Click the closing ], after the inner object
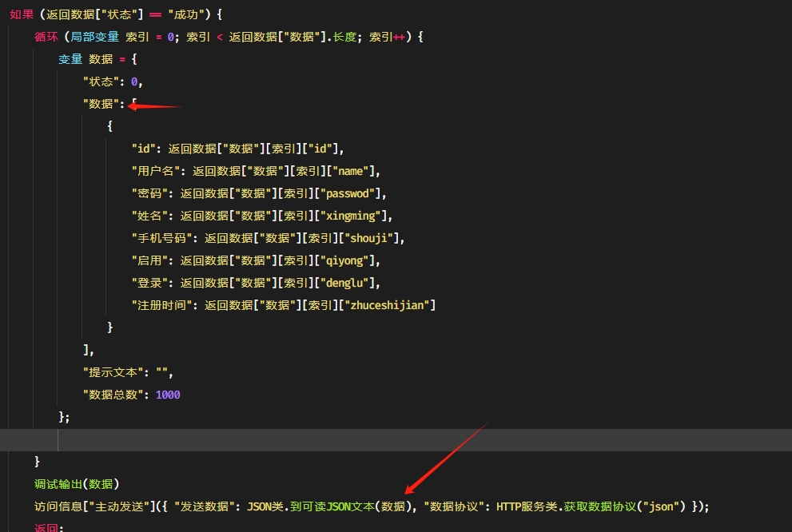The height and width of the screenshot is (532, 792). (89, 350)
